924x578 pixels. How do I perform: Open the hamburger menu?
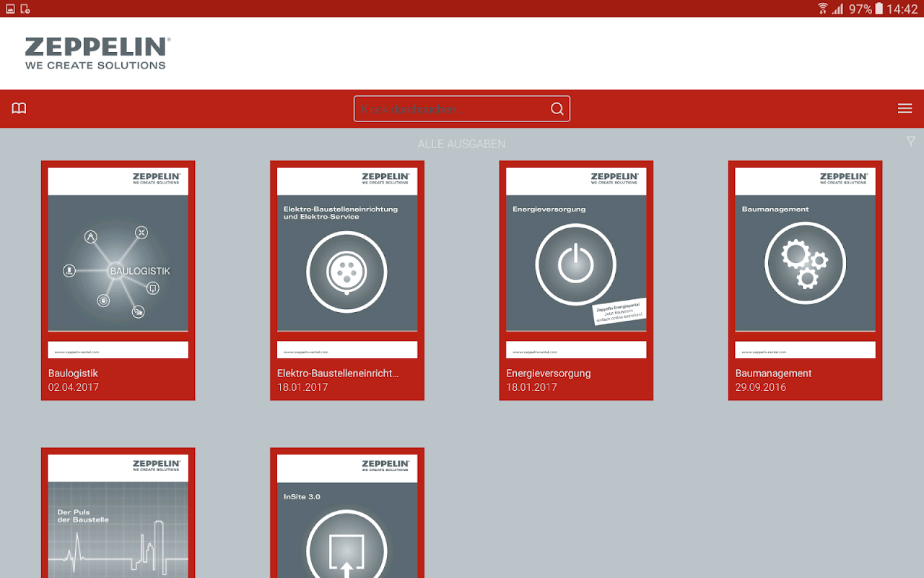coord(905,108)
